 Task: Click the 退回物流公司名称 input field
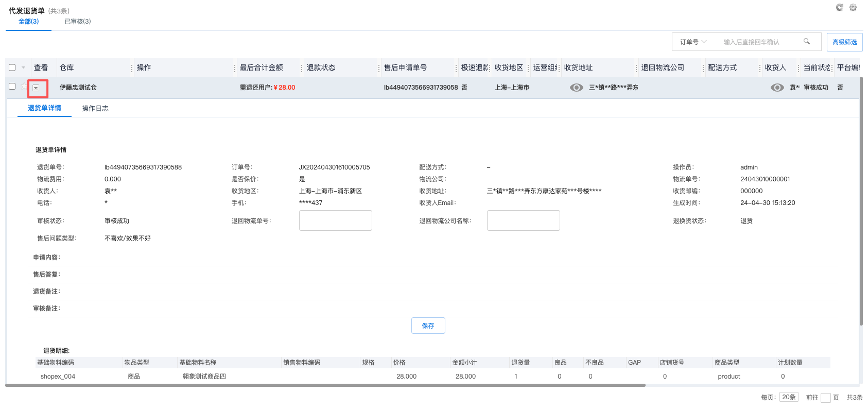pyautogui.click(x=524, y=220)
